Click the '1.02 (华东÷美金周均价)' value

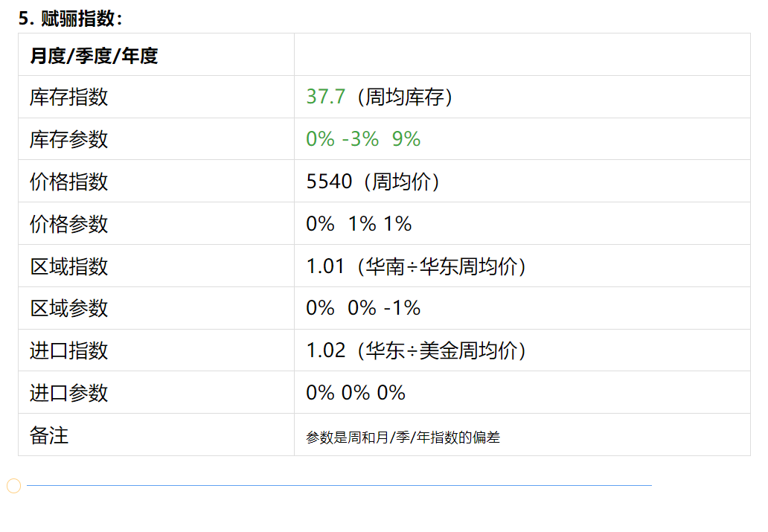(x=416, y=350)
